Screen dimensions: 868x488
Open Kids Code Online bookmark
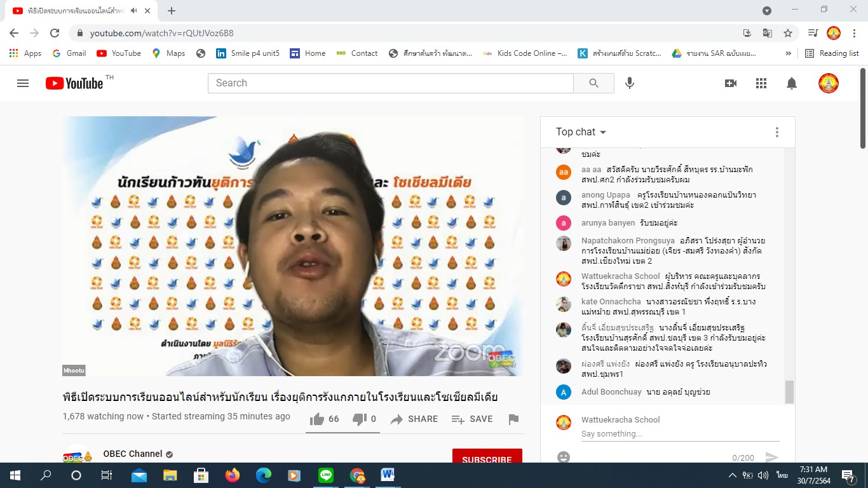526,53
